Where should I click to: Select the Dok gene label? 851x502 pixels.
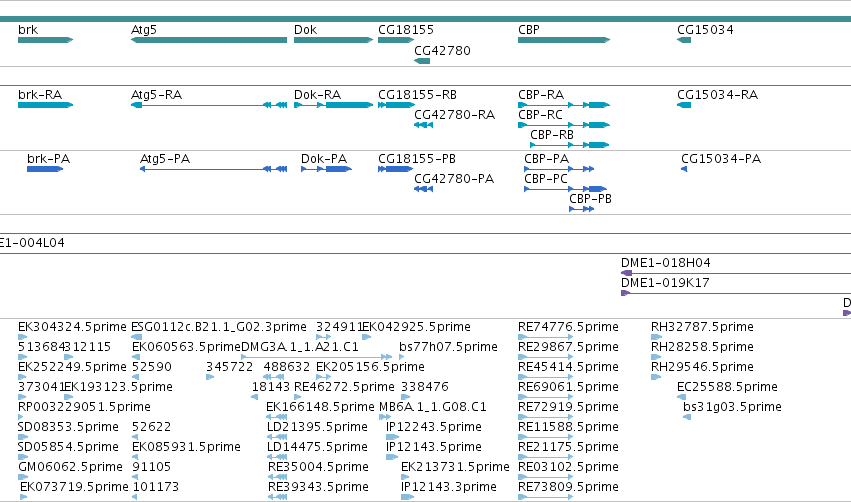pyautogui.click(x=306, y=30)
